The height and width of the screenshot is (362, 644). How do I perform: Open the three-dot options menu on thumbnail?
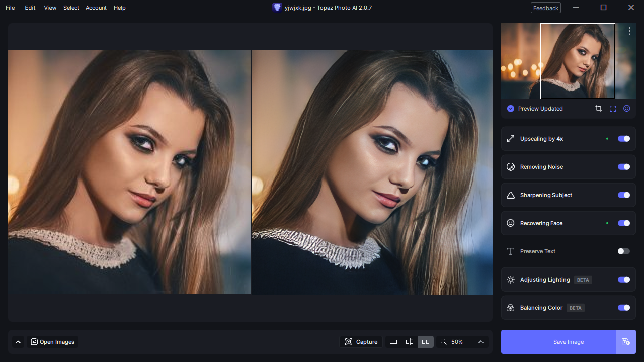pyautogui.click(x=629, y=31)
